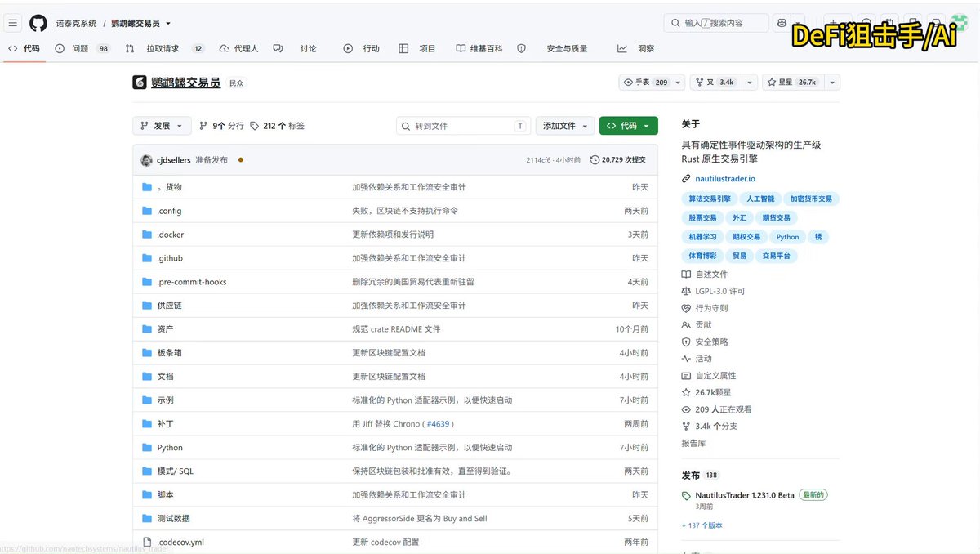The height and width of the screenshot is (554, 980).
Task: Click the repository avatar next to 鹦鹉螺交易员 title
Action: click(140, 83)
